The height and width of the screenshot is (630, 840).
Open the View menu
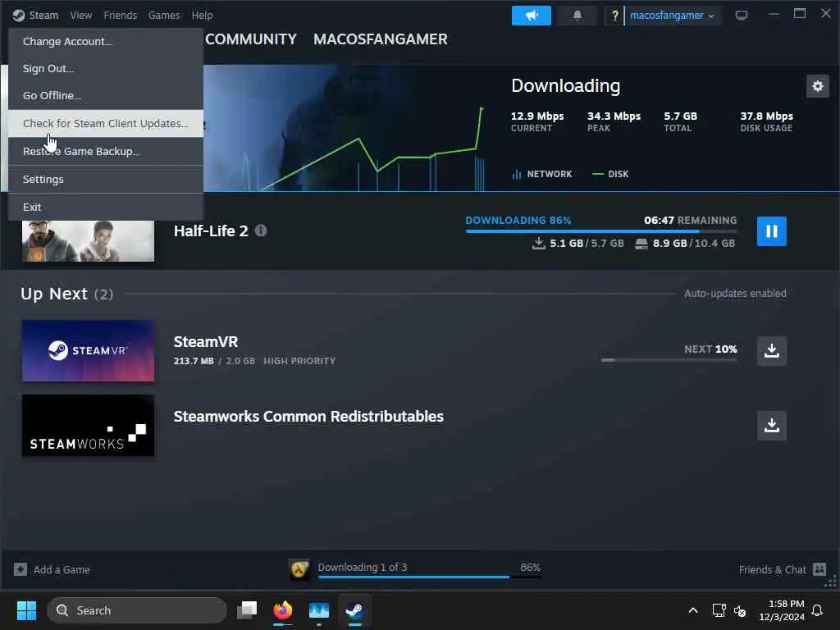coord(81,16)
